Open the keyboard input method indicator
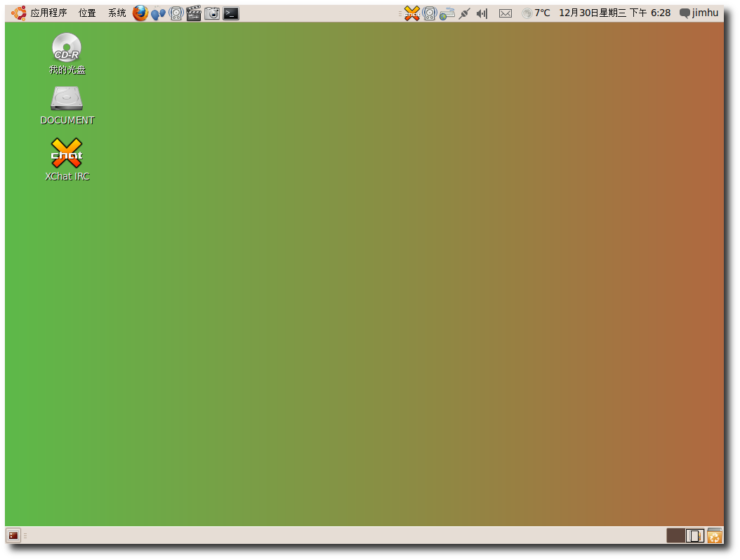Image resolution: width=740 pixels, height=560 pixels. [x=447, y=13]
